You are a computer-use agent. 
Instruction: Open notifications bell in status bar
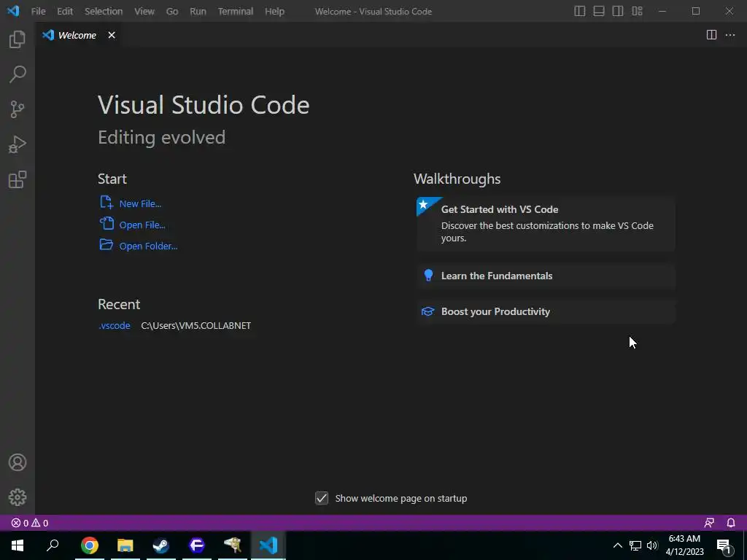click(x=731, y=523)
